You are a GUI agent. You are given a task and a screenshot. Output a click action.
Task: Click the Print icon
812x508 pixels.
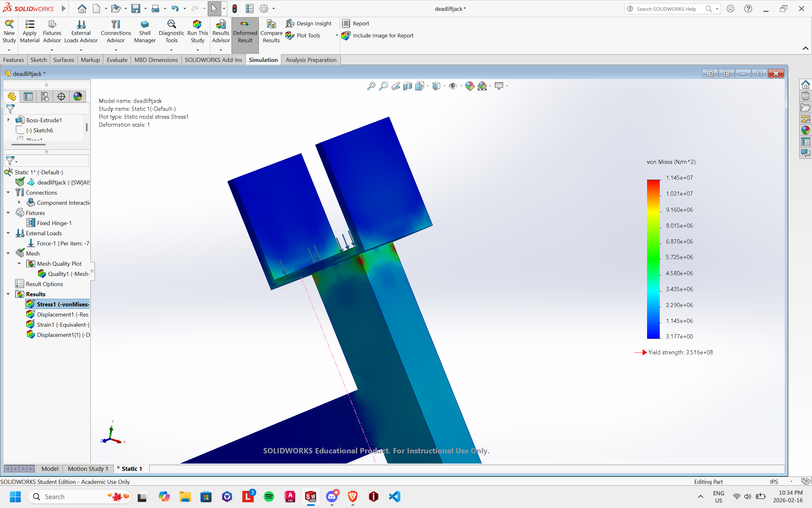click(155, 9)
